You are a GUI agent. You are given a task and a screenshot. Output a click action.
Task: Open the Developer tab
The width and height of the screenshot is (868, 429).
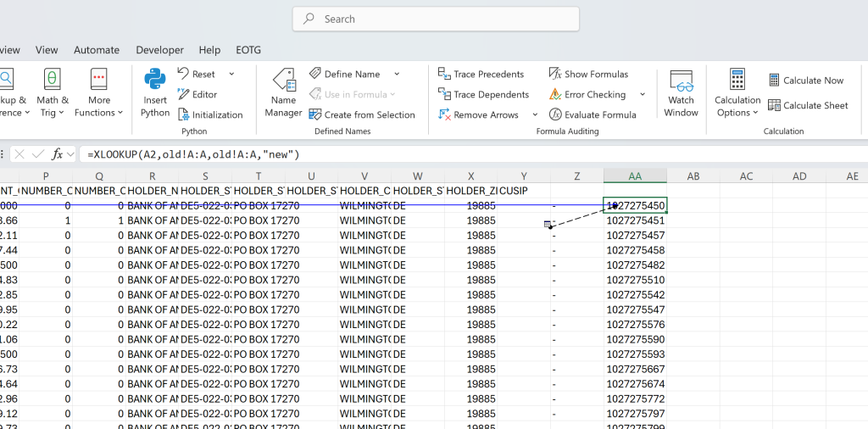point(159,50)
